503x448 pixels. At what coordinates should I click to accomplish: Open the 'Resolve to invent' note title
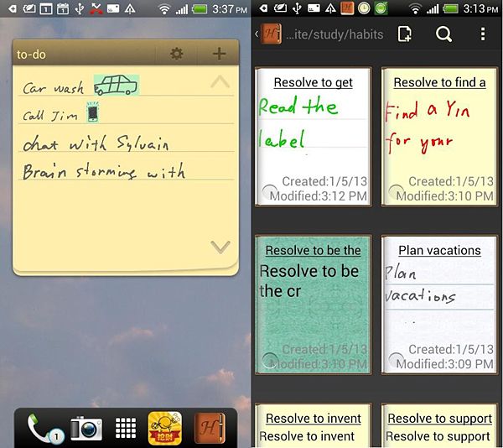[x=314, y=418]
